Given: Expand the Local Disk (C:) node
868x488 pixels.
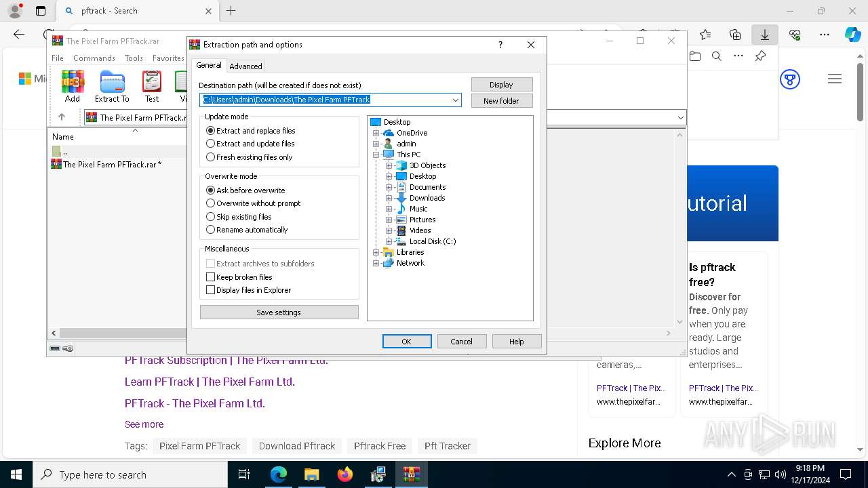Looking at the screenshot, I should 389,241.
